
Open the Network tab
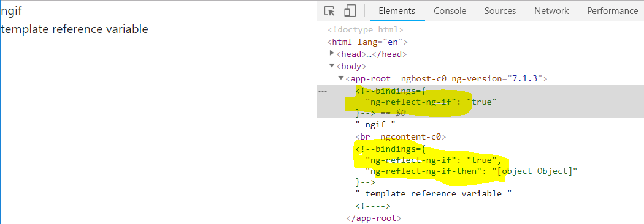pyautogui.click(x=551, y=11)
